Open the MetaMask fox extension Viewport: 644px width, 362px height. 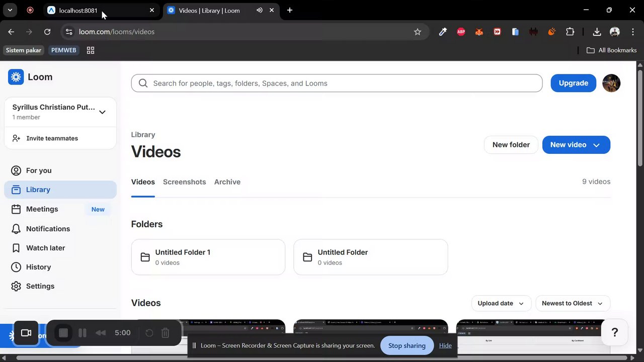(479, 32)
